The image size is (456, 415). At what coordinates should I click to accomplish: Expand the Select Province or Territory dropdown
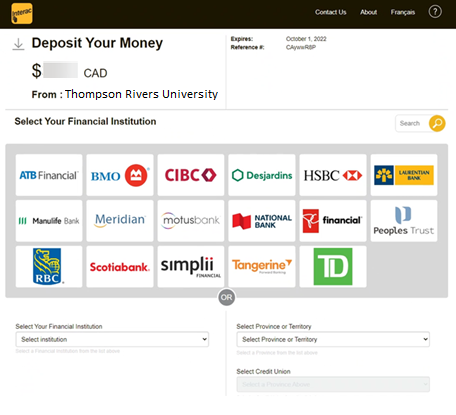(333, 339)
